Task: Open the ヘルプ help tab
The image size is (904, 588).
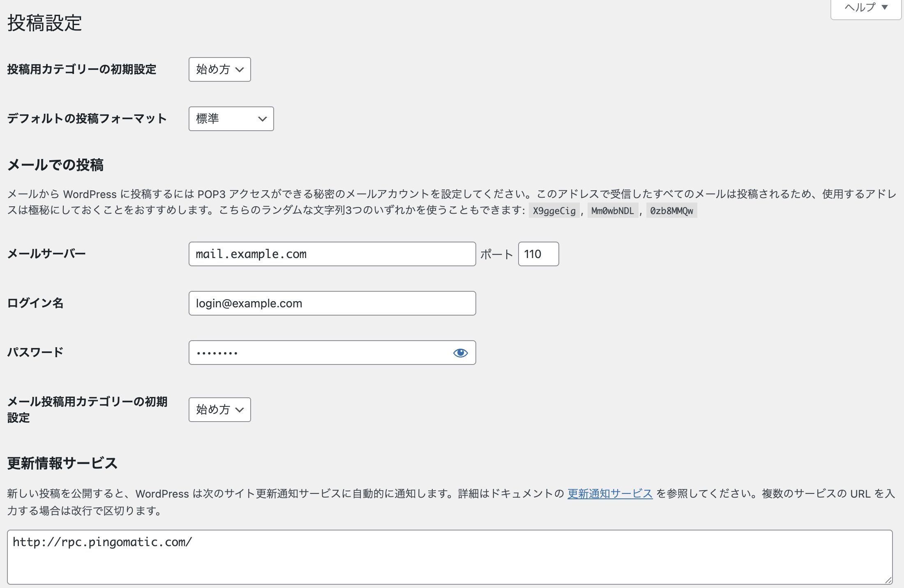Action: (x=866, y=8)
